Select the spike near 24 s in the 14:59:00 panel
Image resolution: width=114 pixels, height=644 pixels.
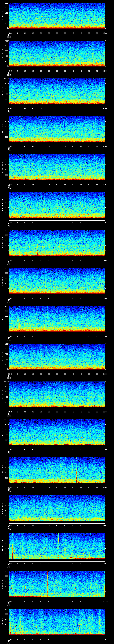point(47,584)
